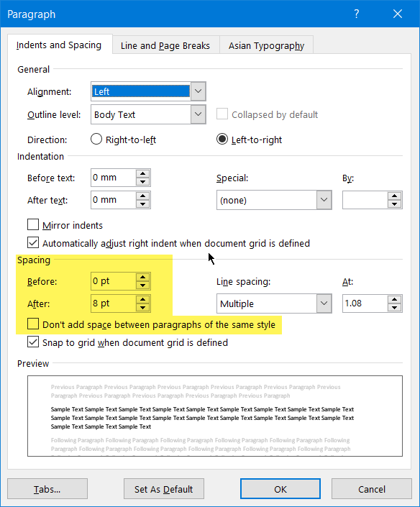The image size is (420, 507).
Task: Increase Before text indent with up arrow
Action: (142, 173)
